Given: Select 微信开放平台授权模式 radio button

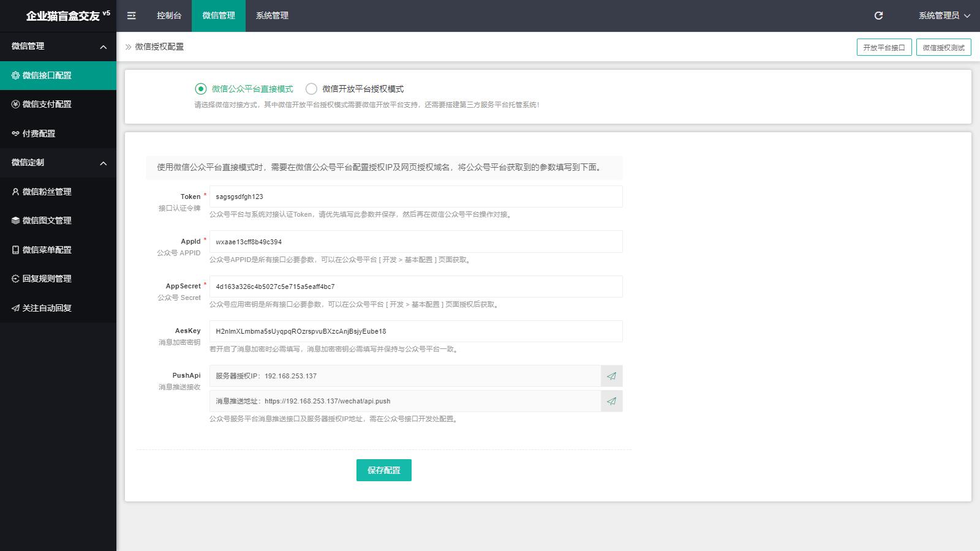Looking at the screenshot, I should (x=311, y=89).
